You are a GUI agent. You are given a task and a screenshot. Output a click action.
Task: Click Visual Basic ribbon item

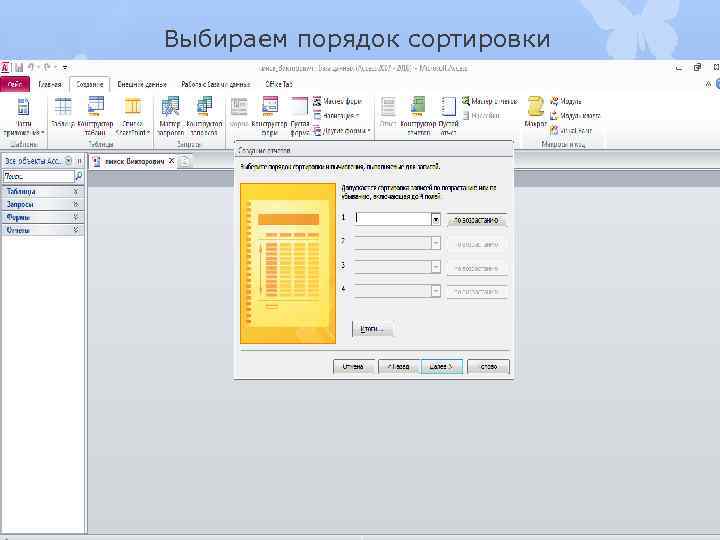tap(571, 131)
